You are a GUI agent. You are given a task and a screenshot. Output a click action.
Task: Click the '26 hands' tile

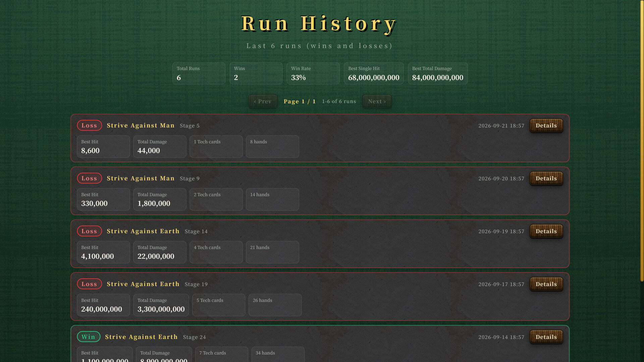click(x=275, y=305)
